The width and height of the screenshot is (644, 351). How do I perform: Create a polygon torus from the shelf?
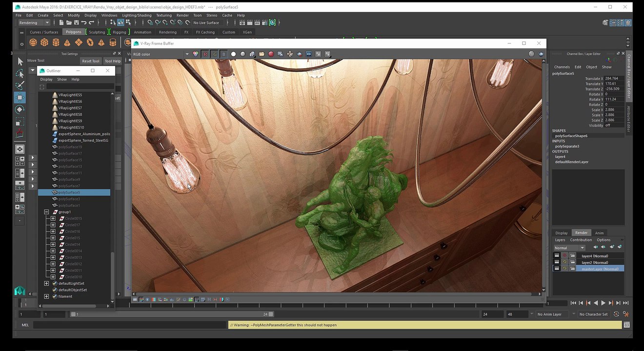pos(90,42)
